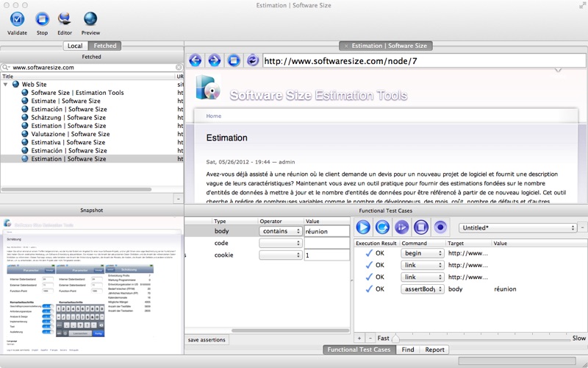Click the Validate toolbar icon
588x368 pixels.
(x=17, y=20)
